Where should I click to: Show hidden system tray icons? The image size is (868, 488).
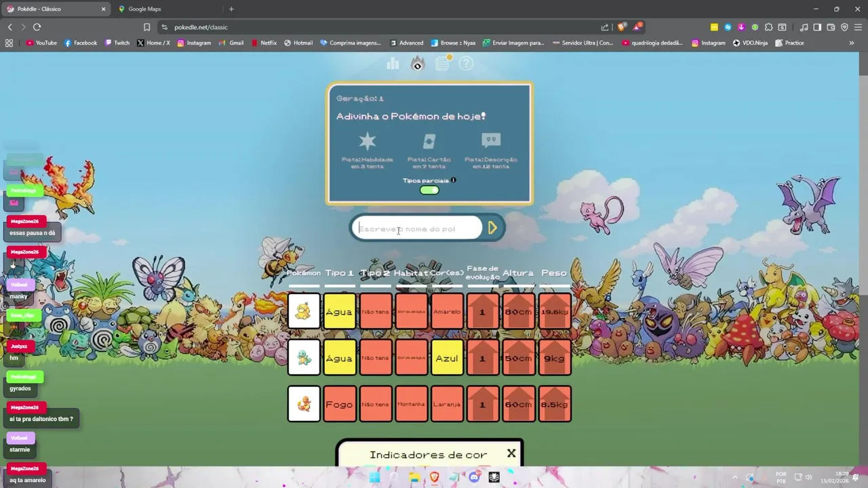click(x=736, y=477)
